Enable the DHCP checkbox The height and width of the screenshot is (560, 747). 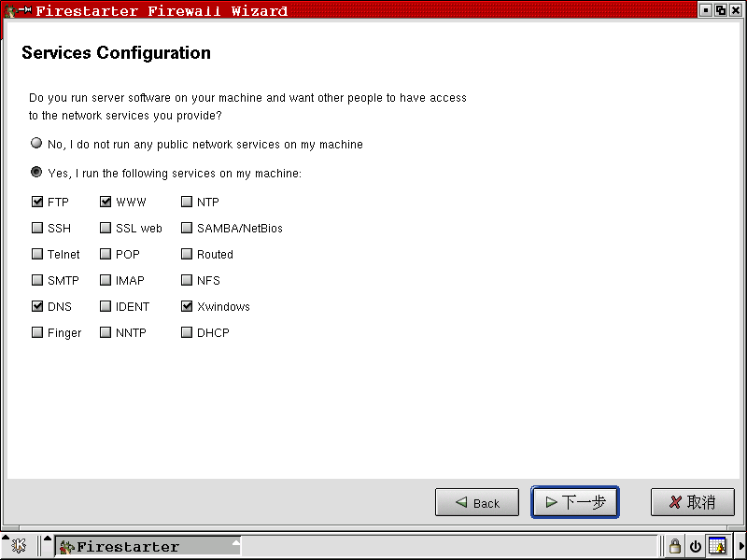[187, 332]
